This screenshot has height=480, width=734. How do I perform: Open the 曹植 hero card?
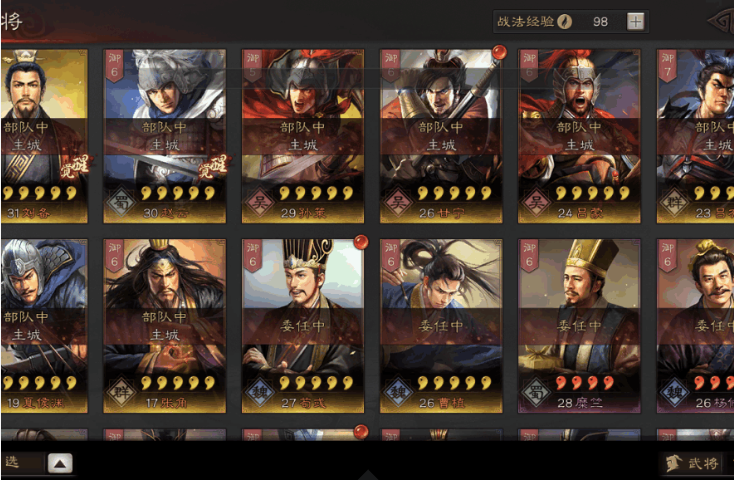click(x=441, y=326)
